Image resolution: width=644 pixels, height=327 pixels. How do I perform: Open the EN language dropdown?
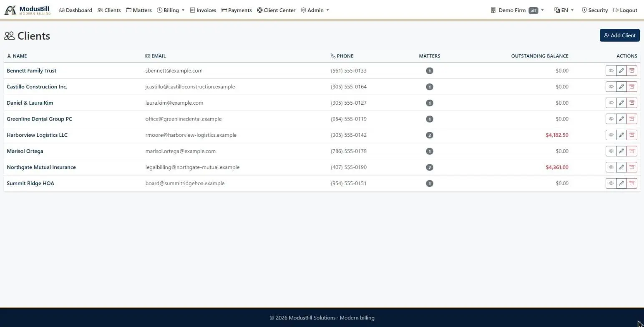(564, 10)
